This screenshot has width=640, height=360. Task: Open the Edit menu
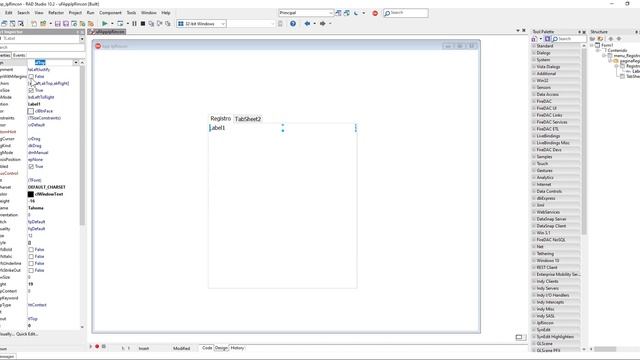pyautogui.click(x=9, y=13)
